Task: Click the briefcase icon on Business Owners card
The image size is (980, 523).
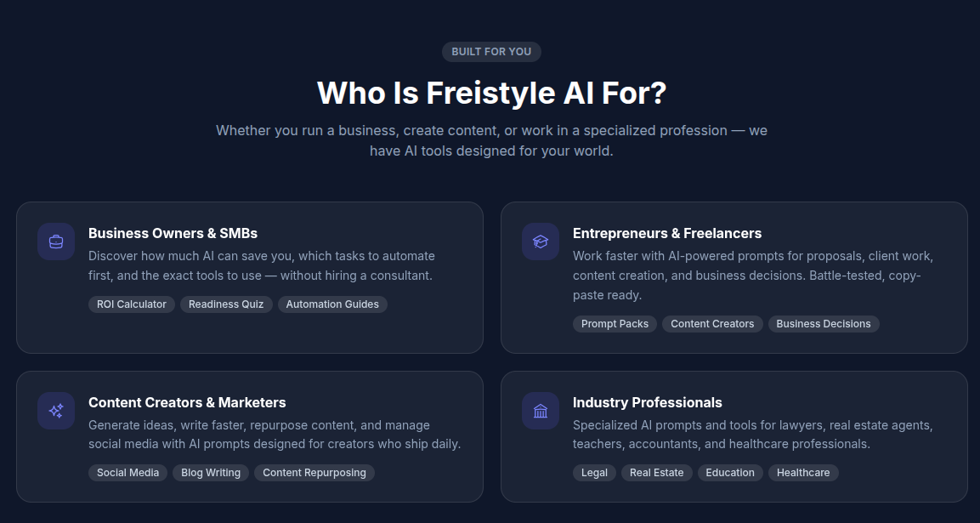Action: coord(55,242)
